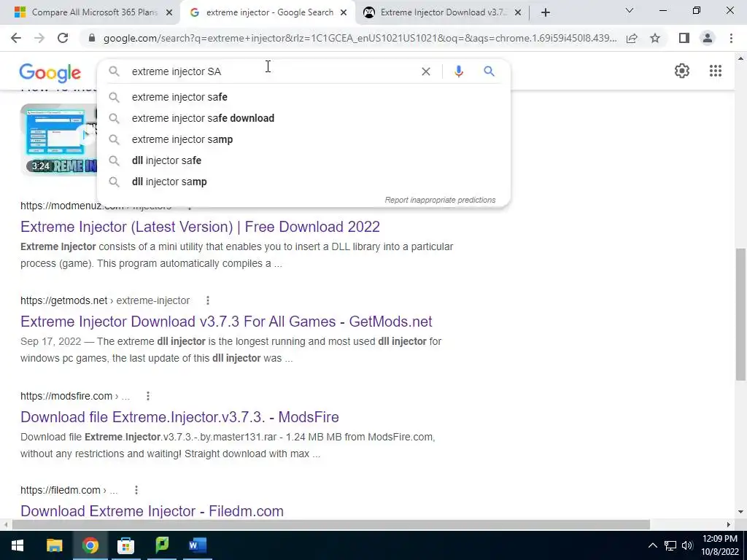Image resolution: width=747 pixels, height=560 pixels.
Task: Click into the Google search input
Action: pos(271,71)
